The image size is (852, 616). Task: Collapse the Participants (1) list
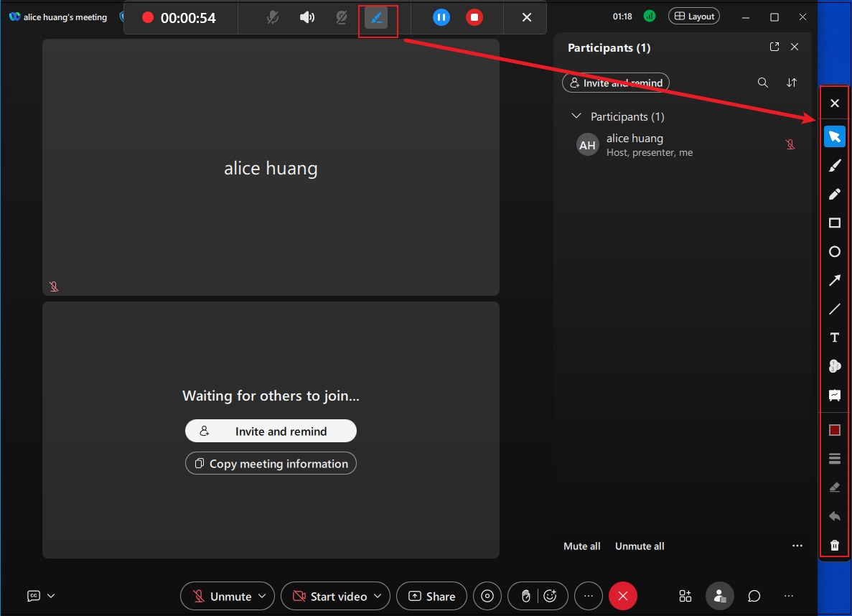576,116
